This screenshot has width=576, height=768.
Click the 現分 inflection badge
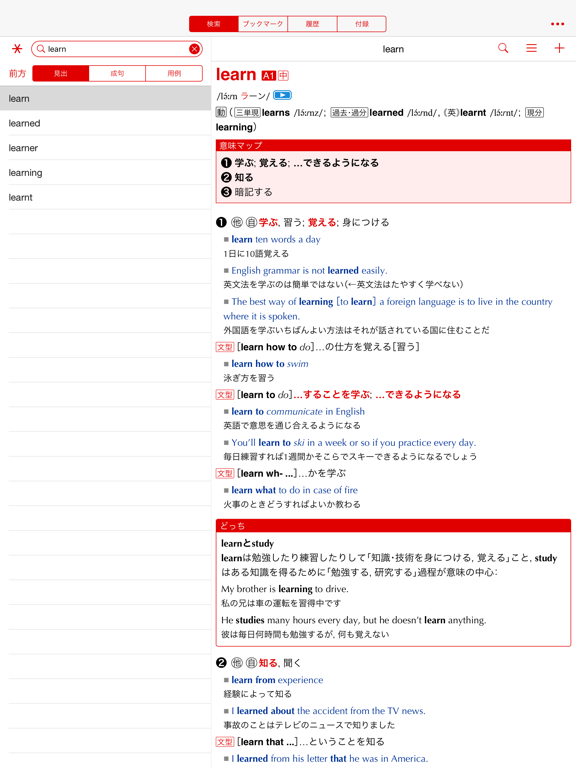point(534,113)
